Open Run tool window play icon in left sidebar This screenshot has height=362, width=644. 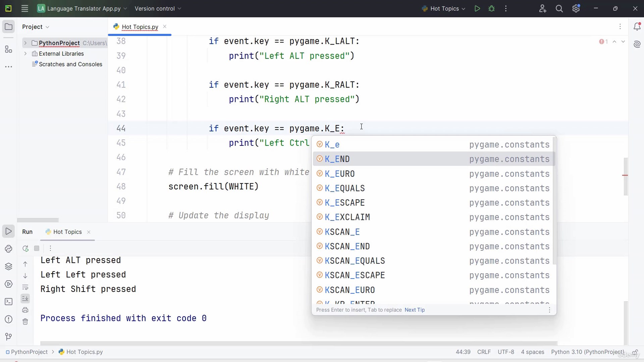tap(9, 231)
